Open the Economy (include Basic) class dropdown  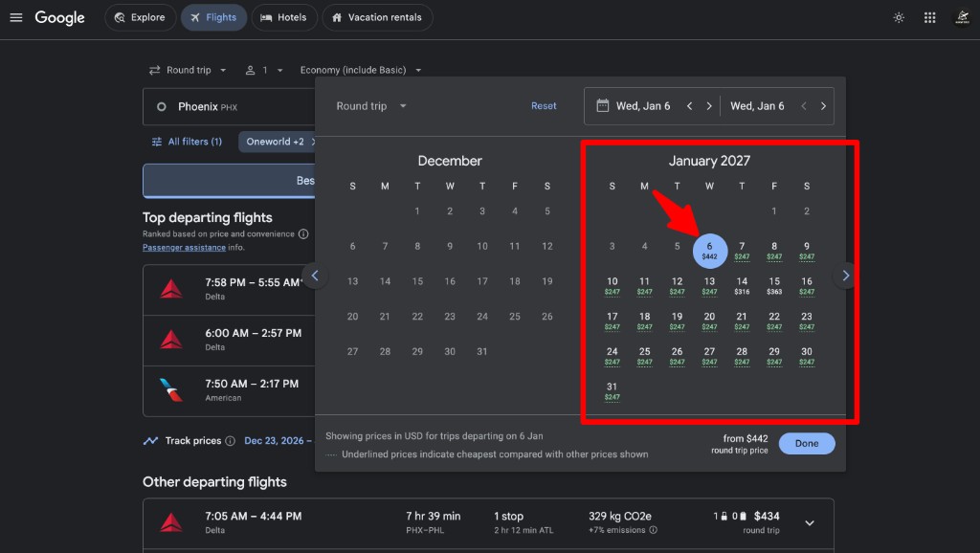click(361, 70)
